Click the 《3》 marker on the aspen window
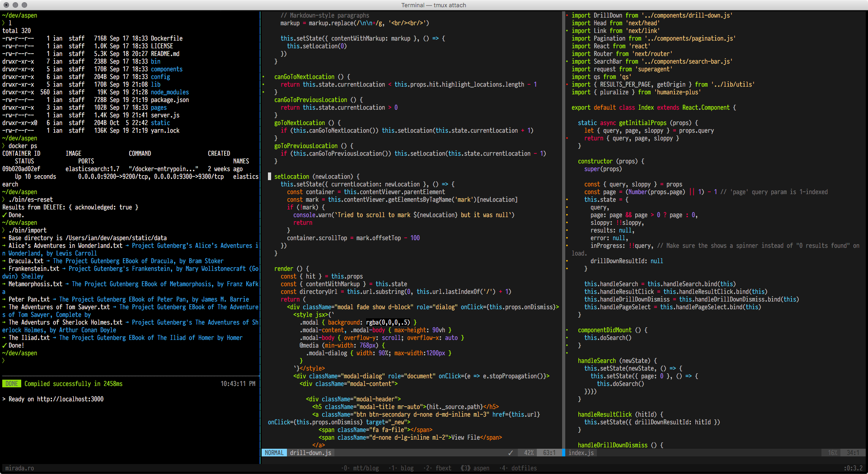Viewport: 868px width, 474px height. click(x=465, y=468)
